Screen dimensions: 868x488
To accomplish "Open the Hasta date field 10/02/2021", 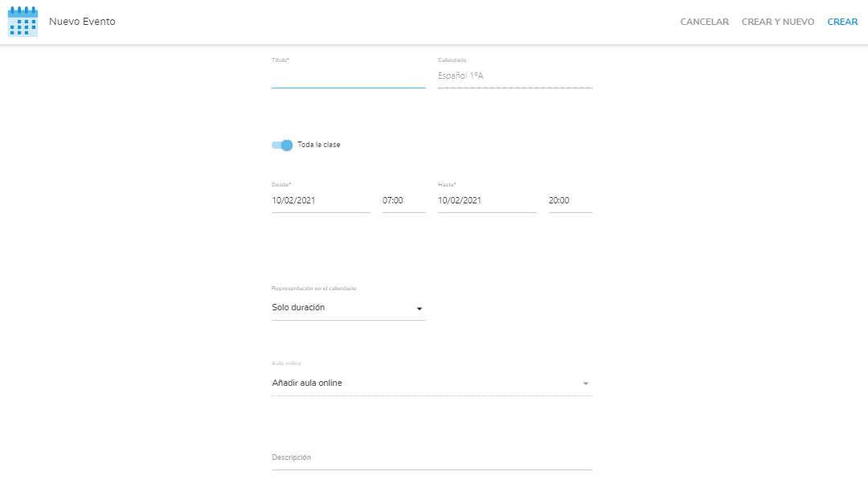I will (x=486, y=201).
